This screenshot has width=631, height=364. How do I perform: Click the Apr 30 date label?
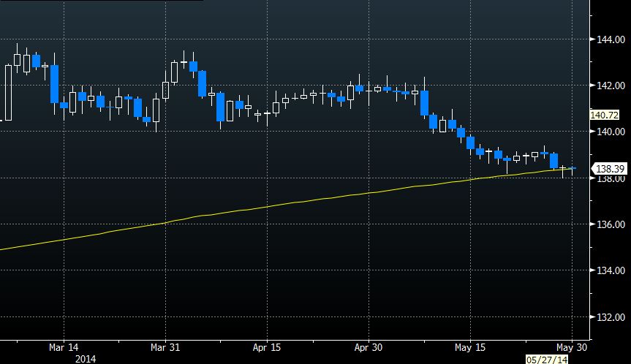tap(369, 347)
